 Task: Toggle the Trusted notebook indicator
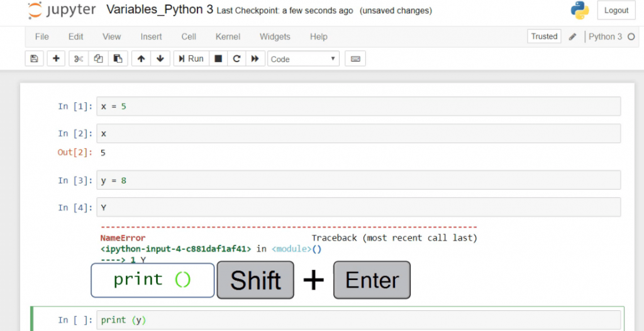544,36
